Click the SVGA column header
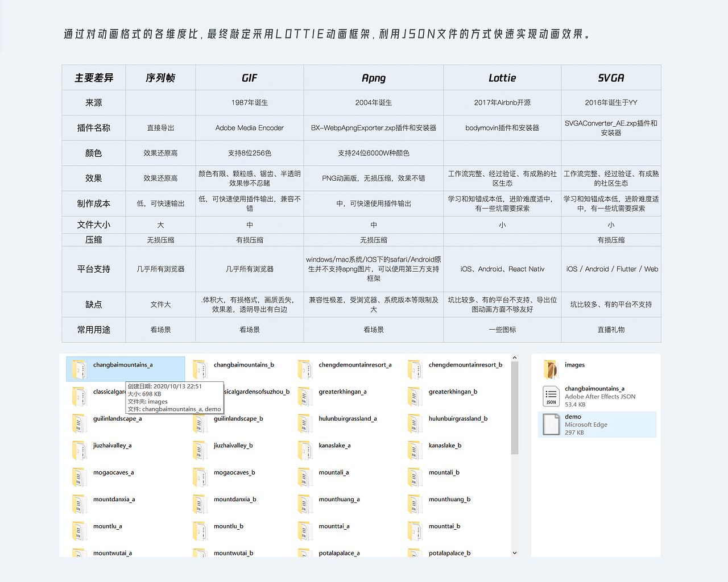 click(611, 78)
